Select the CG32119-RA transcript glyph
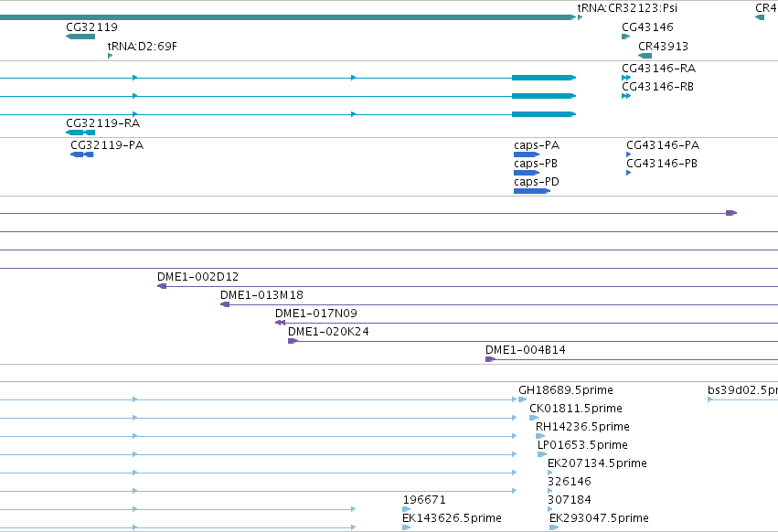Viewport: 778px width, 532px height. click(x=80, y=133)
